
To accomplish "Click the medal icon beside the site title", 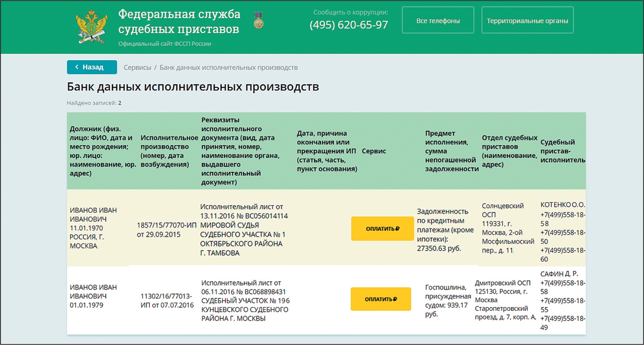I will (x=258, y=20).
